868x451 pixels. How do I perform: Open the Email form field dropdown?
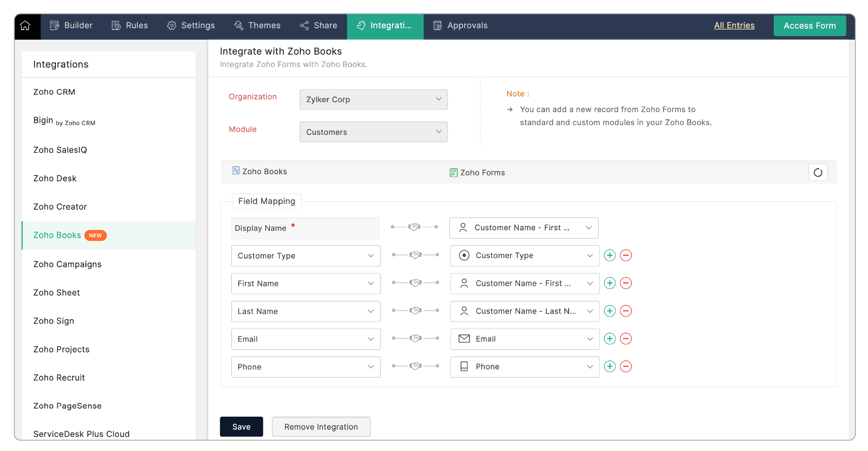(525, 339)
